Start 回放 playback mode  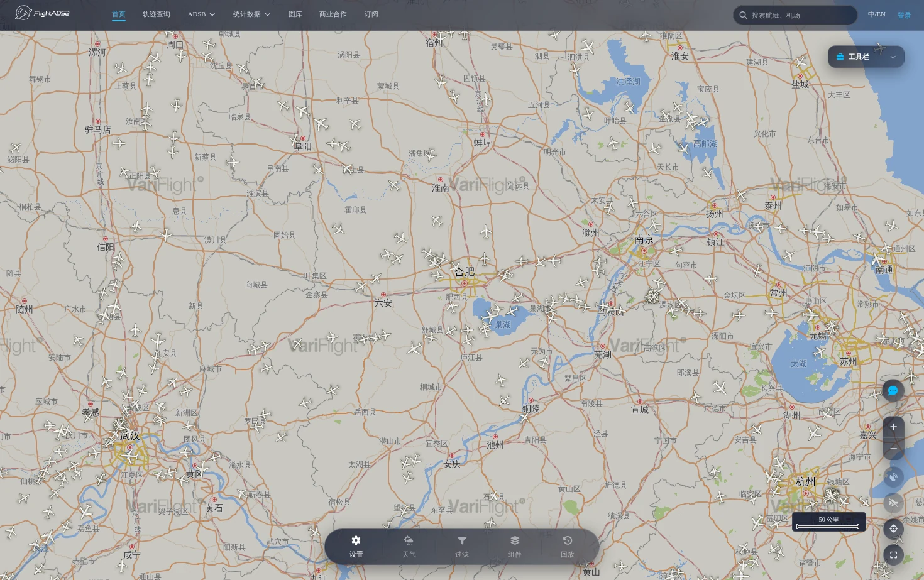pyautogui.click(x=568, y=547)
